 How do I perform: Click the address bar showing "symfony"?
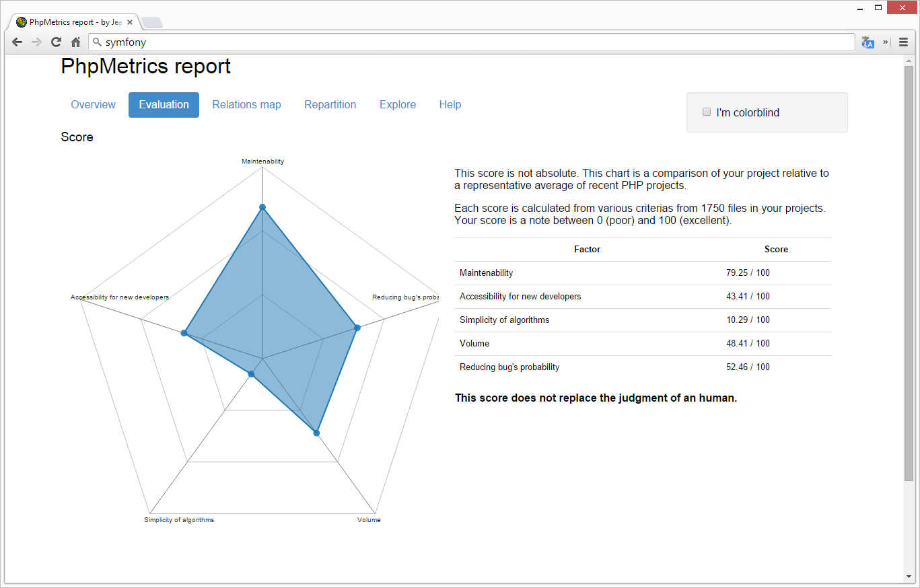point(269,42)
